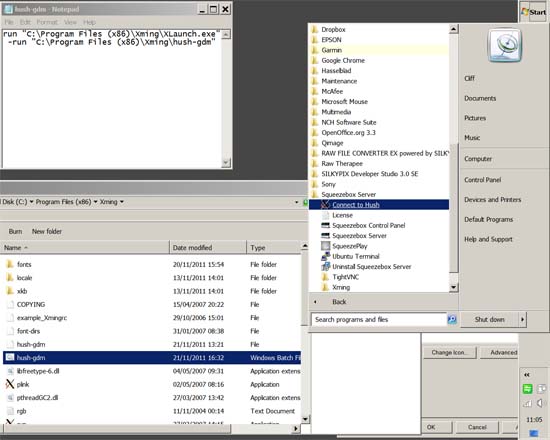The width and height of the screenshot is (550, 440).
Task: Click the Start button
Action: 534,12
